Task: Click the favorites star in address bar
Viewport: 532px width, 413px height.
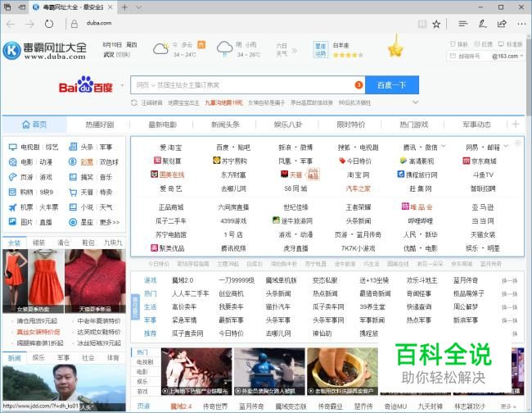Action: click(x=436, y=24)
